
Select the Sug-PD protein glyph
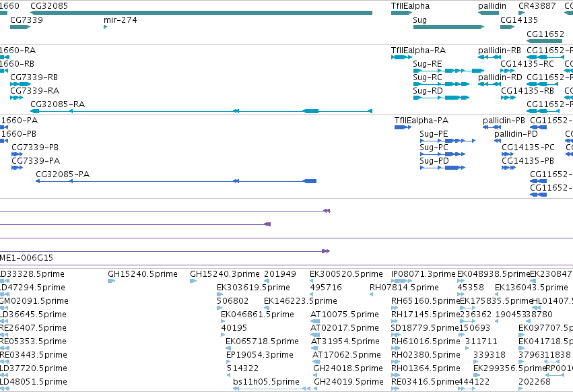coord(442,168)
